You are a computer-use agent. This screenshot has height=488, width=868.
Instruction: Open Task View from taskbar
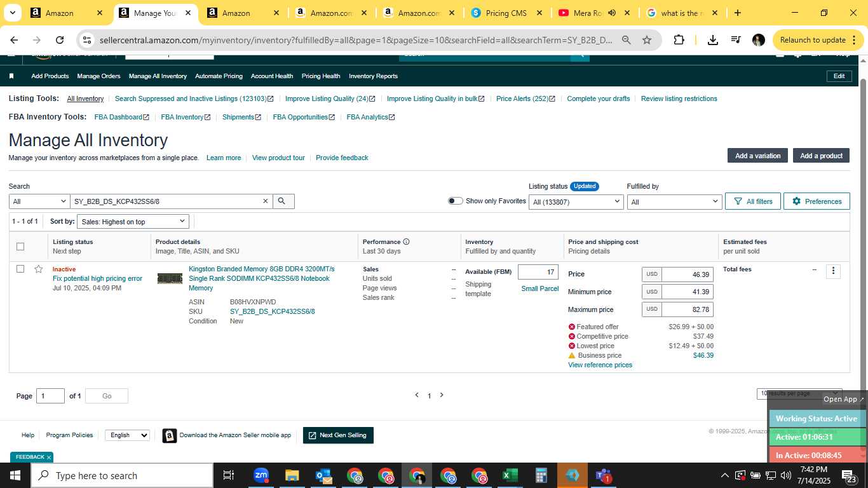coord(229,475)
